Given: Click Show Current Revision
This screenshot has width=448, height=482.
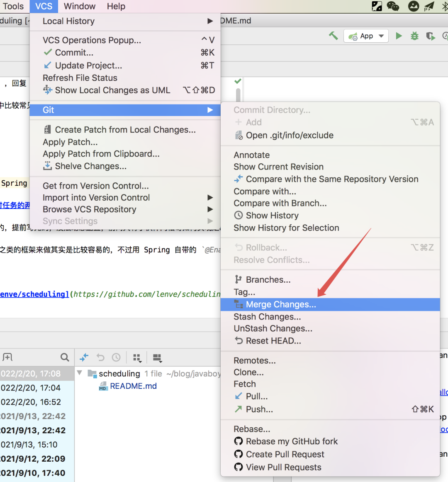Looking at the screenshot, I should click(x=330, y=167).
